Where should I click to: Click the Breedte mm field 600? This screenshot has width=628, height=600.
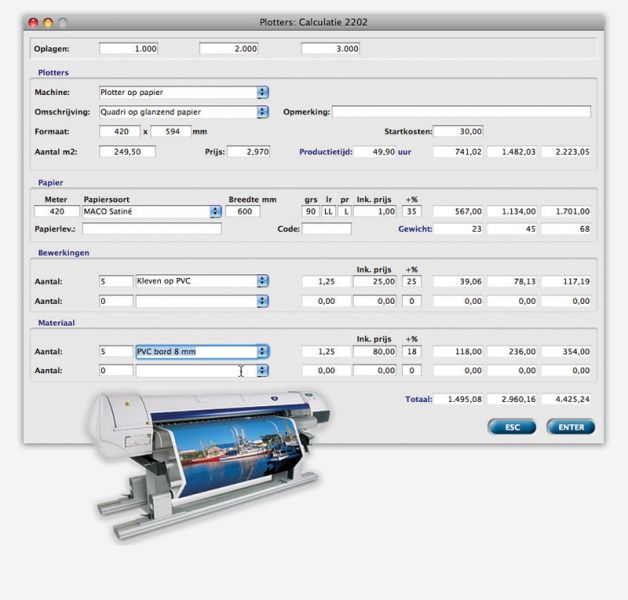pyautogui.click(x=243, y=211)
